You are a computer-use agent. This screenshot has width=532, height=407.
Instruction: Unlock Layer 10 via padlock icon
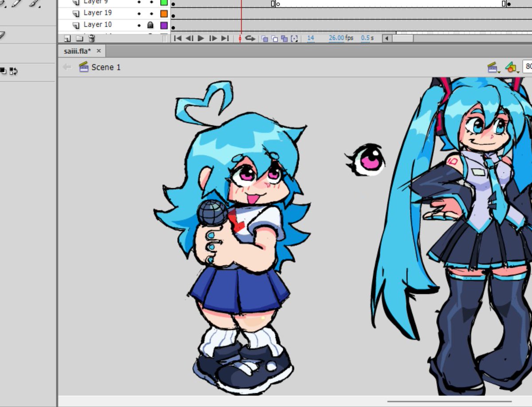(x=150, y=25)
